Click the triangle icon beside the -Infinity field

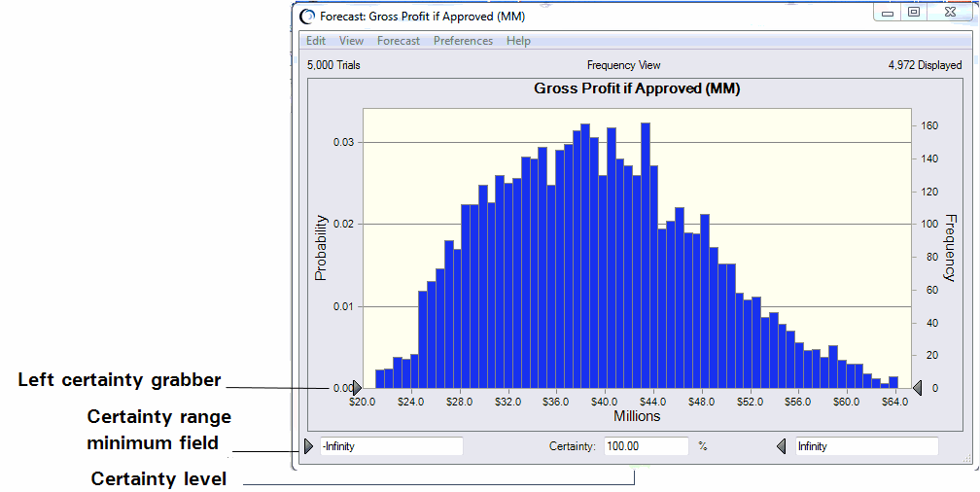308,446
